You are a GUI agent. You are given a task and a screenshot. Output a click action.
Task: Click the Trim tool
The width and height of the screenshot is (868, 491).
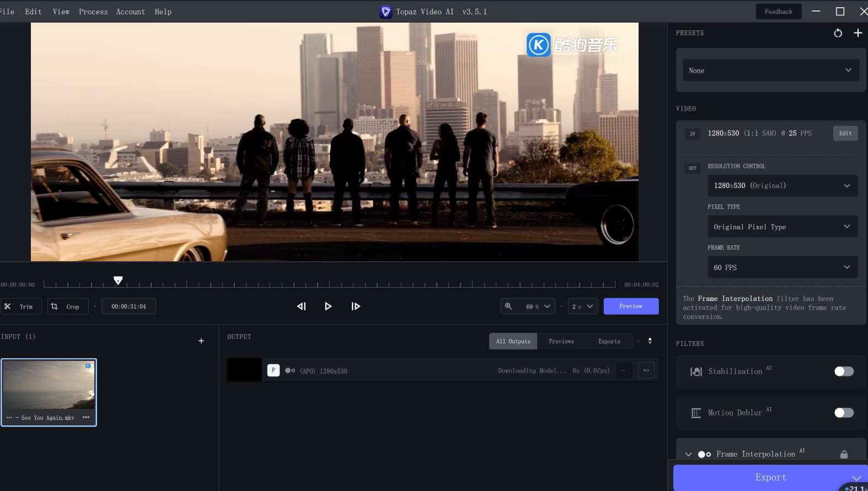(x=21, y=306)
